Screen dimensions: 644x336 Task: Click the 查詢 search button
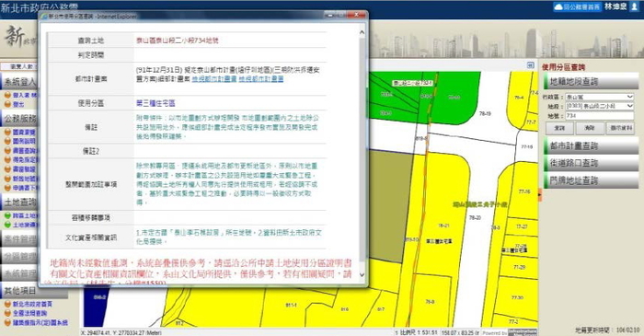pos(559,128)
